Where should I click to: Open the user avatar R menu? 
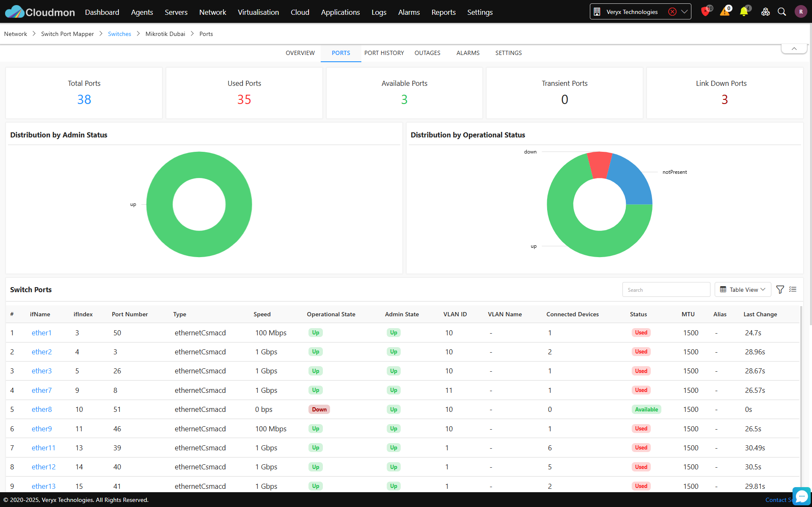click(x=801, y=12)
